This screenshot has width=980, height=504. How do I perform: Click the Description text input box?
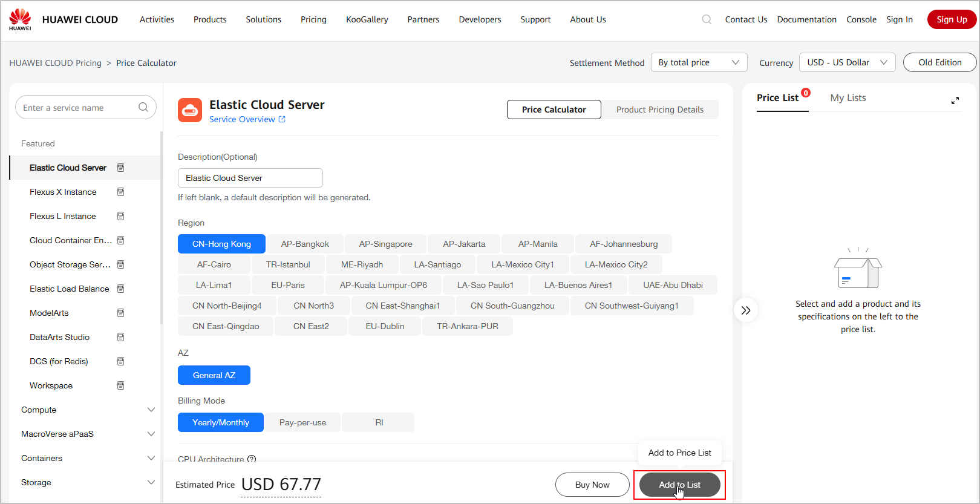click(x=250, y=178)
